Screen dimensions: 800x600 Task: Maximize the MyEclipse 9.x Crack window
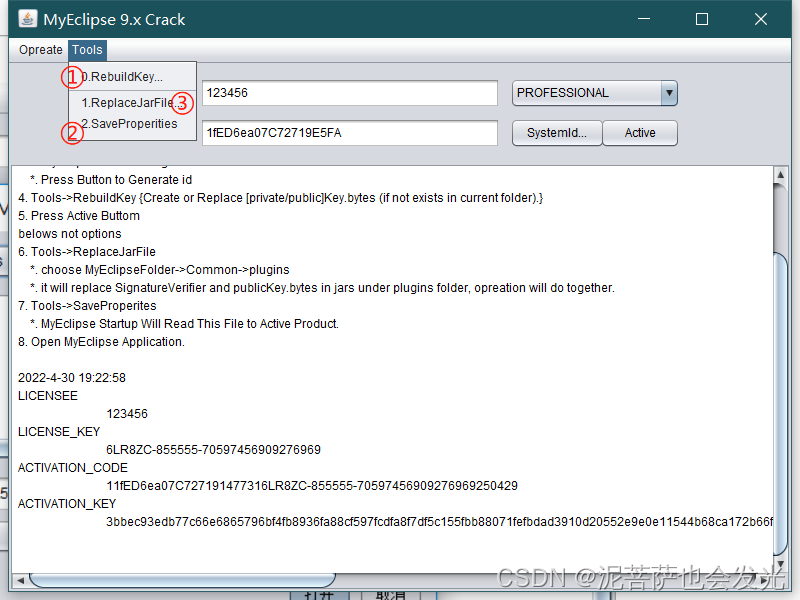tap(702, 19)
